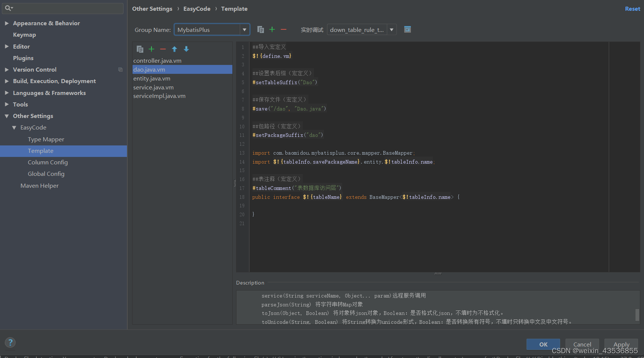
Task: Click the Cancel button
Action: (582, 344)
